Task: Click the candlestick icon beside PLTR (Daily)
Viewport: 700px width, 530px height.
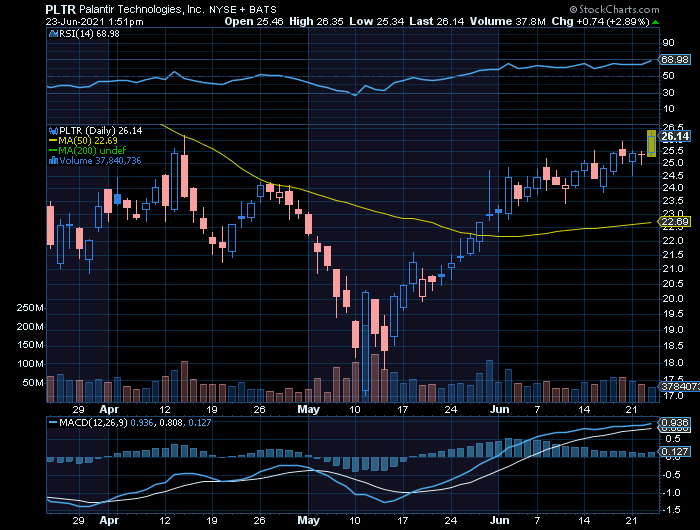Action: [x=54, y=131]
